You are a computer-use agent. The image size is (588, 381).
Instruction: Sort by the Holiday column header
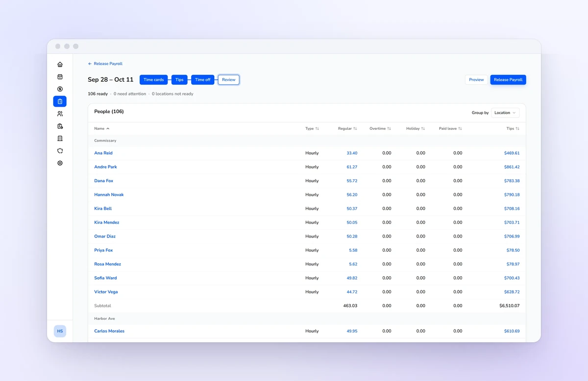point(416,129)
